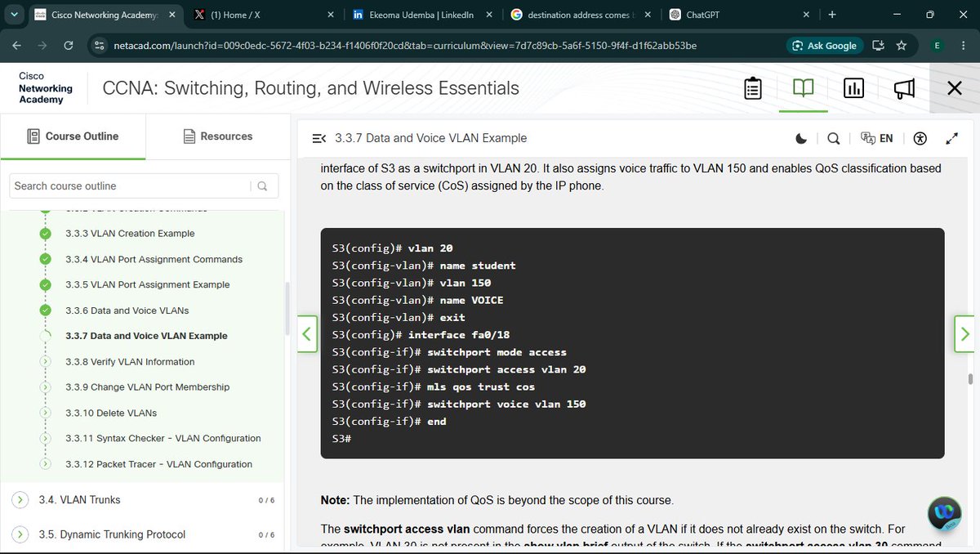Open the notes clipboard icon in header
Viewport: 980px width, 554px height.
click(x=753, y=88)
